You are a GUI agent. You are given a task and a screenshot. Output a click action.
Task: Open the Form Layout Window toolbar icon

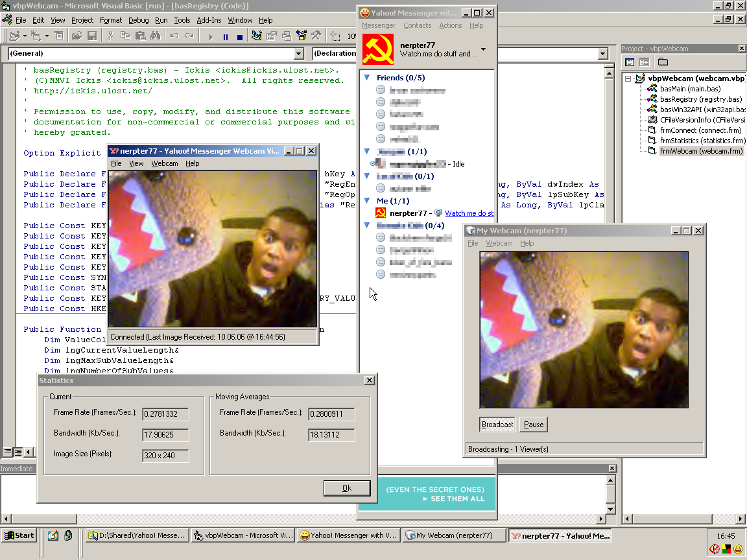[287, 36]
